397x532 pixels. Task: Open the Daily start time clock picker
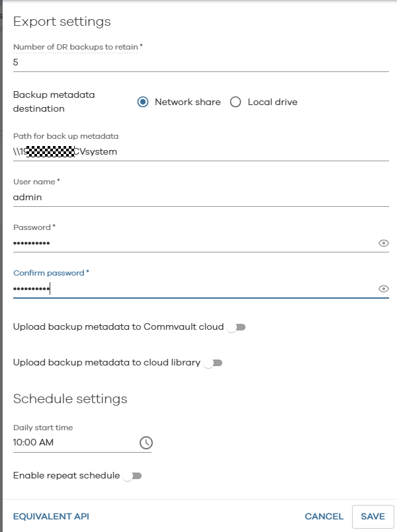tap(146, 443)
